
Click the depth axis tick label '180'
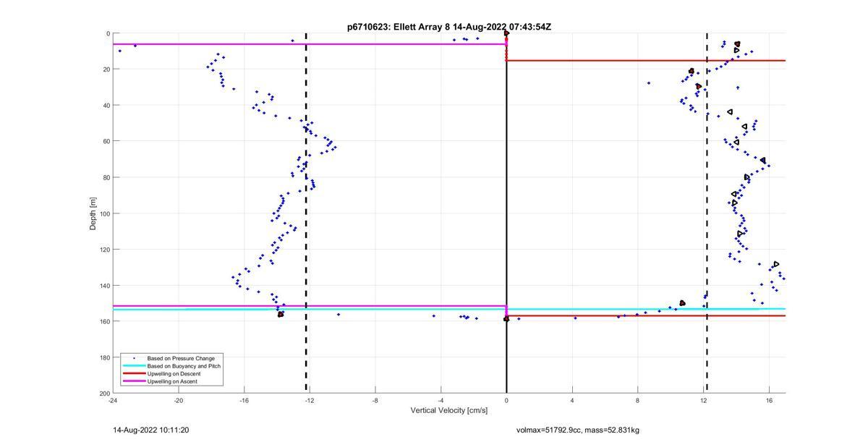(x=104, y=357)
